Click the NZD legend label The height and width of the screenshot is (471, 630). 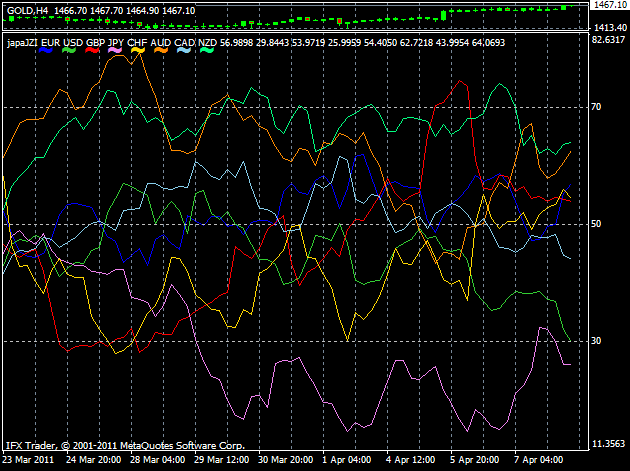click(x=207, y=43)
